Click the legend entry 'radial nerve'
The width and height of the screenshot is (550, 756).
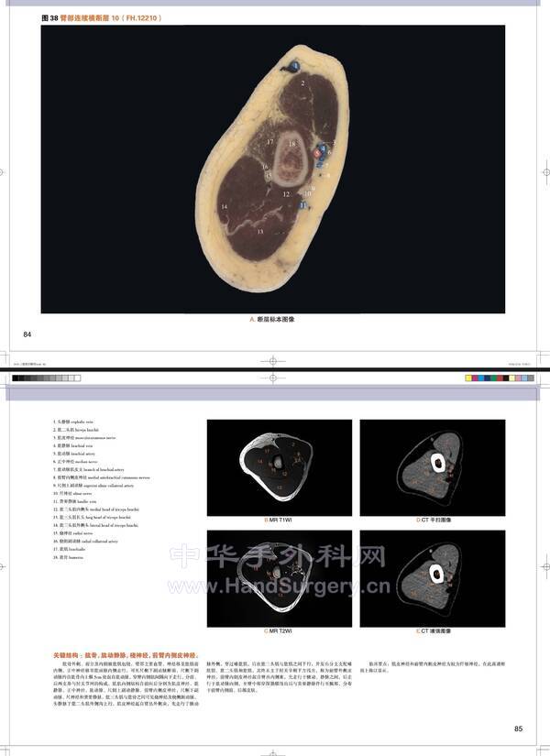(x=72, y=533)
